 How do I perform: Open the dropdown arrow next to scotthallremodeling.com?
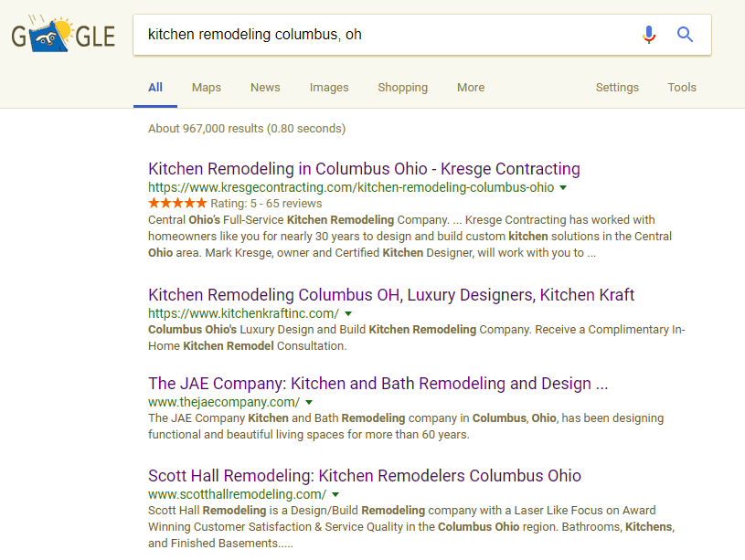pos(335,494)
